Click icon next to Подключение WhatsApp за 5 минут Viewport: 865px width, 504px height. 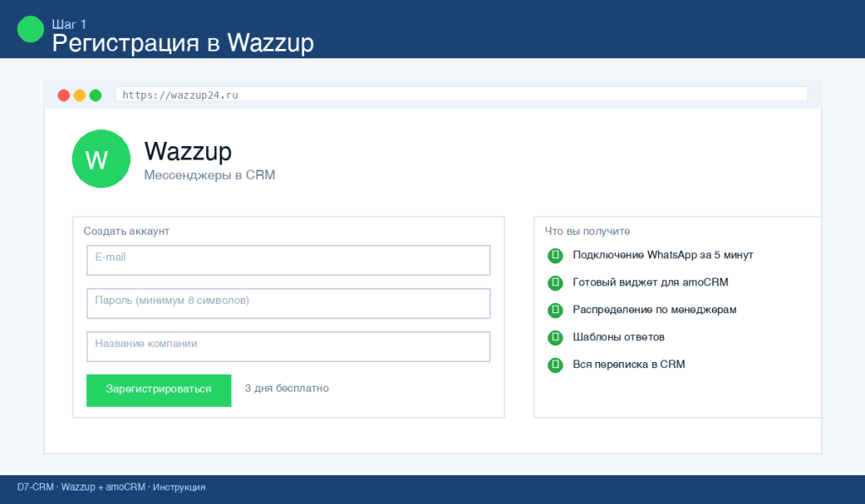click(556, 255)
